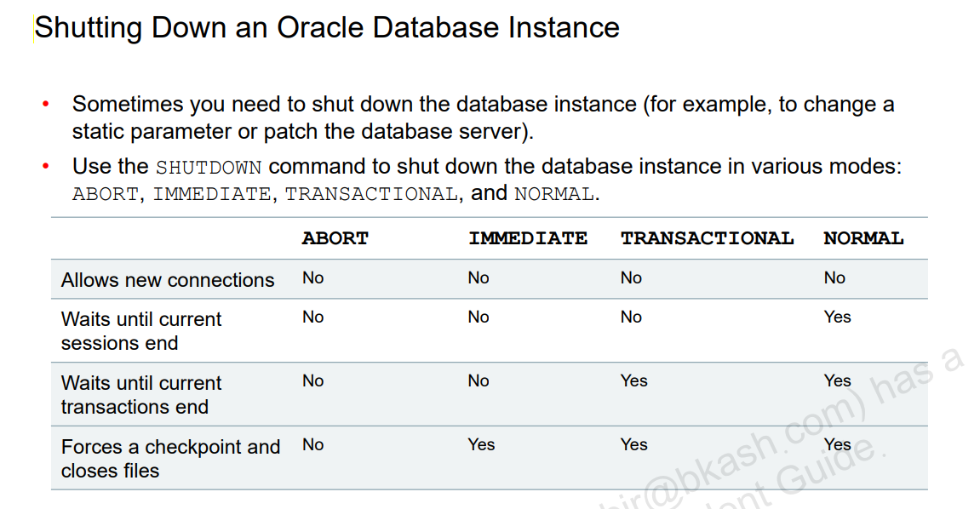
Task: Click the 'Waits until current sessions end' label
Action: coord(141,331)
